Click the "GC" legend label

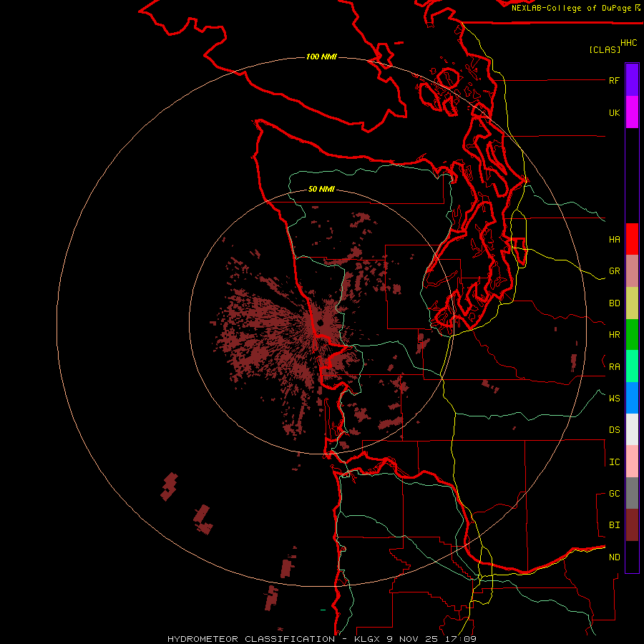pyautogui.click(x=614, y=493)
